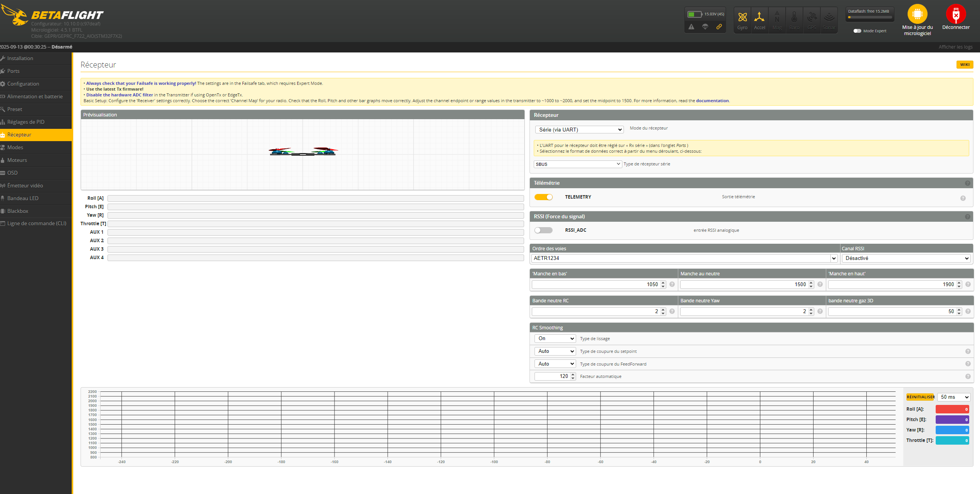Open the Mode du récepteur dropdown
This screenshot has width=980, height=494.
(x=579, y=130)
